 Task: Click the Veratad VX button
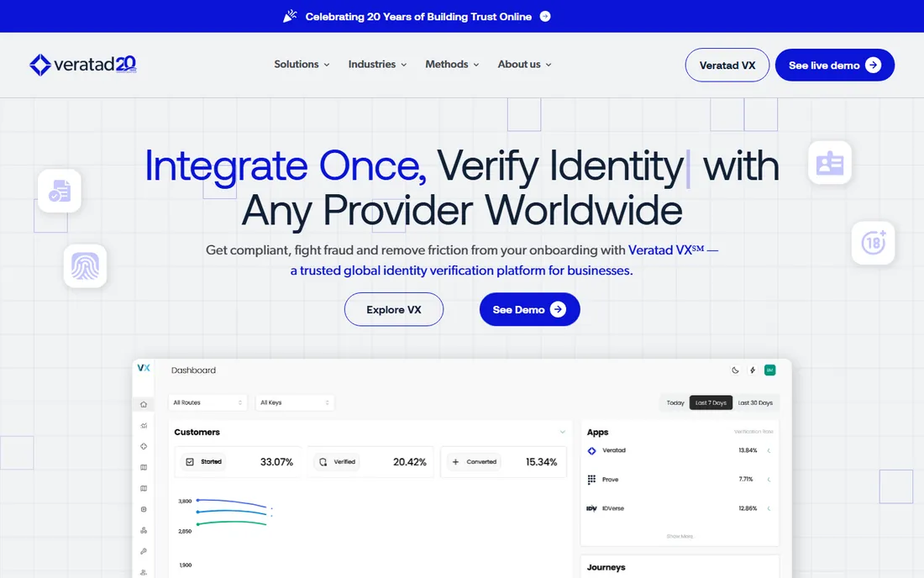727,65
